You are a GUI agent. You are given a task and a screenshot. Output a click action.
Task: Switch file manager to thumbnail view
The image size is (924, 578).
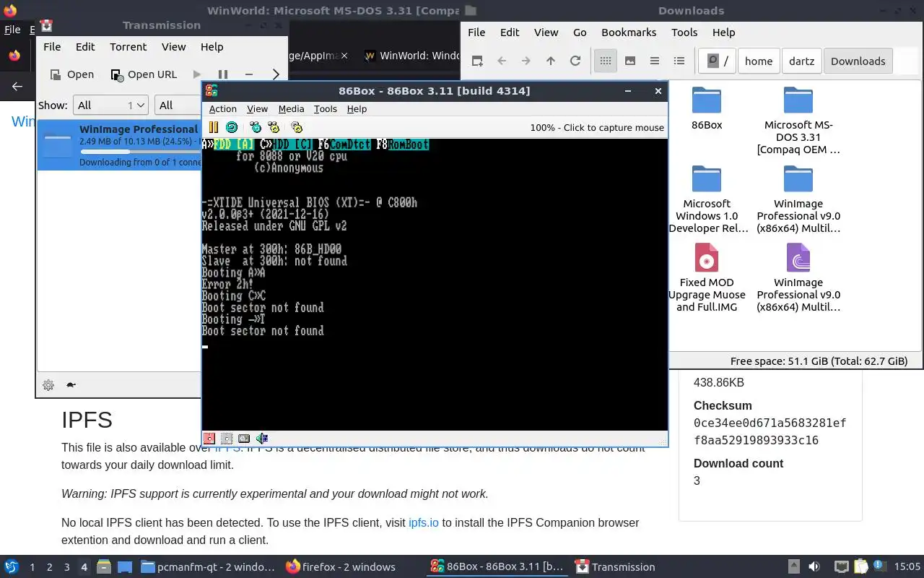click(630, 61)
